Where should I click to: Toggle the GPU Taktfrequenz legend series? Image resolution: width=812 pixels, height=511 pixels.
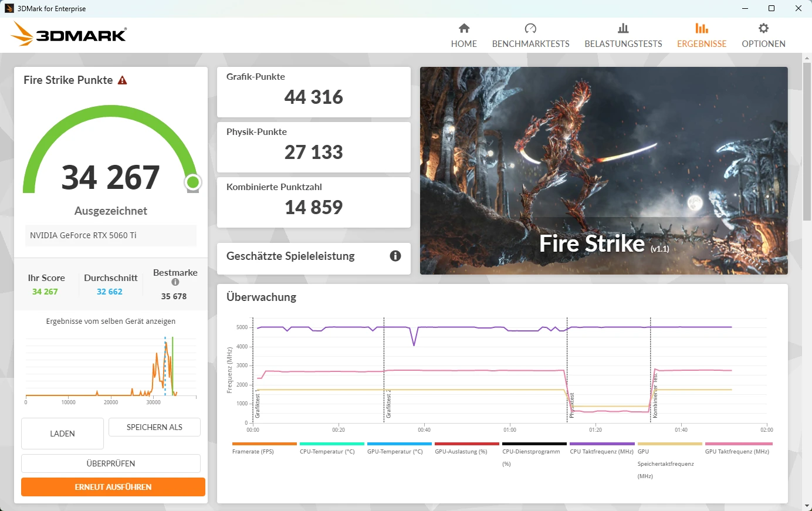[x=737, y=452]
